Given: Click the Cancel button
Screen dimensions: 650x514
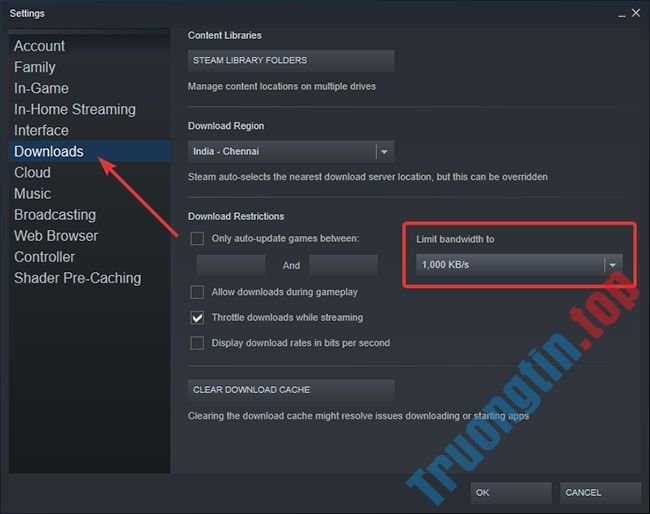Looking at the screenshot, I should point(600,493).
